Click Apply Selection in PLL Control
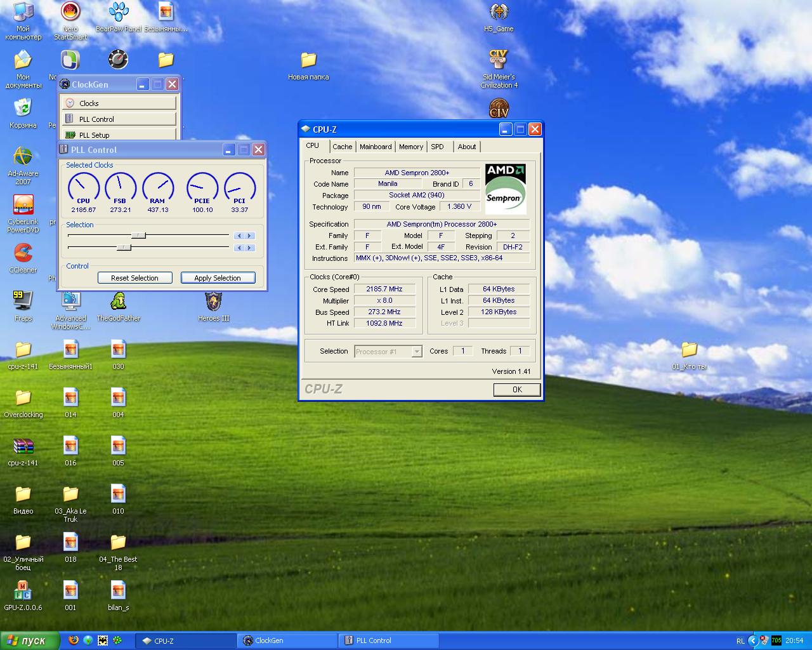 click(218, 278)
